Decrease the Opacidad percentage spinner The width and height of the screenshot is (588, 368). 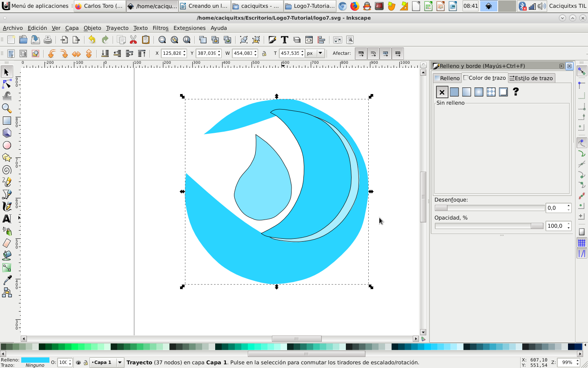568,228
